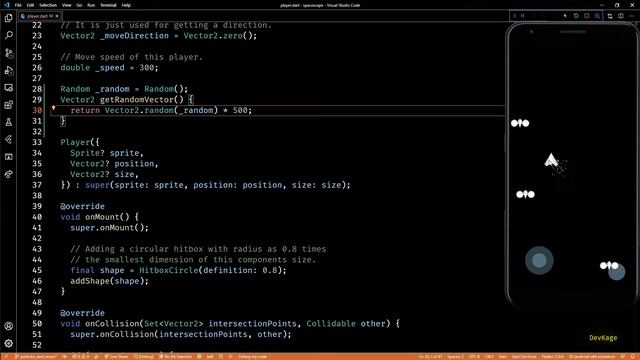Viewport: 640px width, 360px height.
Task: Click the left joystick knob in emulator
Action: (539, 260)
